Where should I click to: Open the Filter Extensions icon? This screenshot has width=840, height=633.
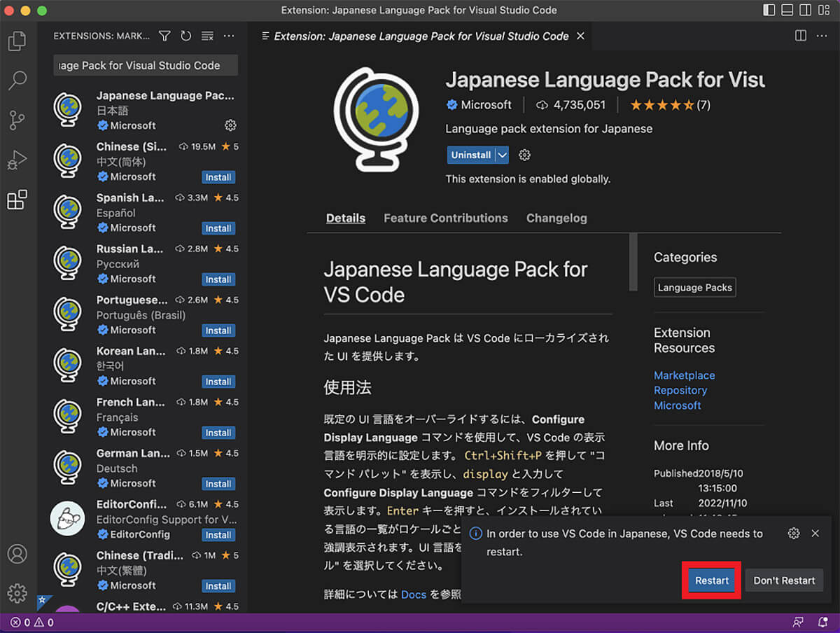tap(164, 36)
